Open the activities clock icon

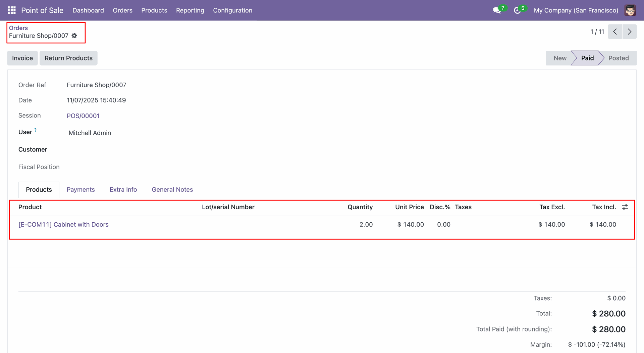[517, 10]
